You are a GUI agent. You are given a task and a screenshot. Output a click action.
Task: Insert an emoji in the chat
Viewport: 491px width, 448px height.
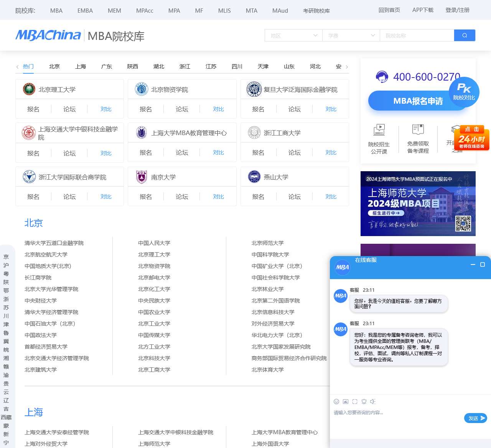[336, 402]
